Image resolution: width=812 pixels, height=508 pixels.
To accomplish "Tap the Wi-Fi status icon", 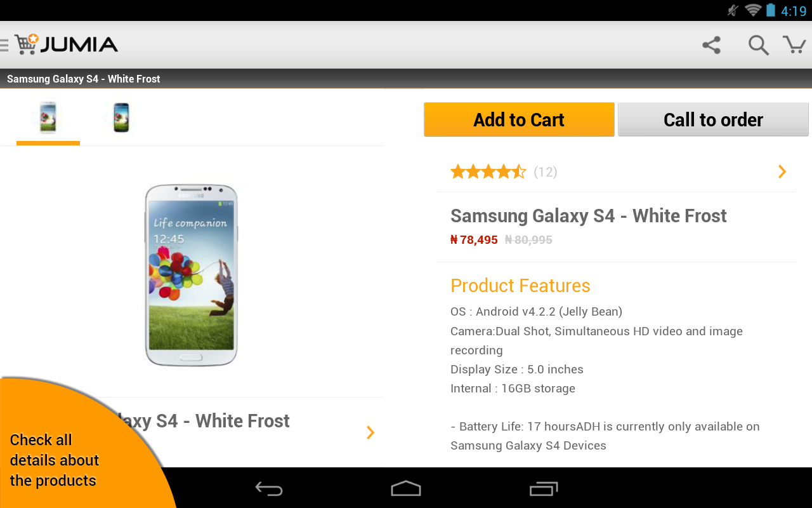I will click(x=753, y=10).
